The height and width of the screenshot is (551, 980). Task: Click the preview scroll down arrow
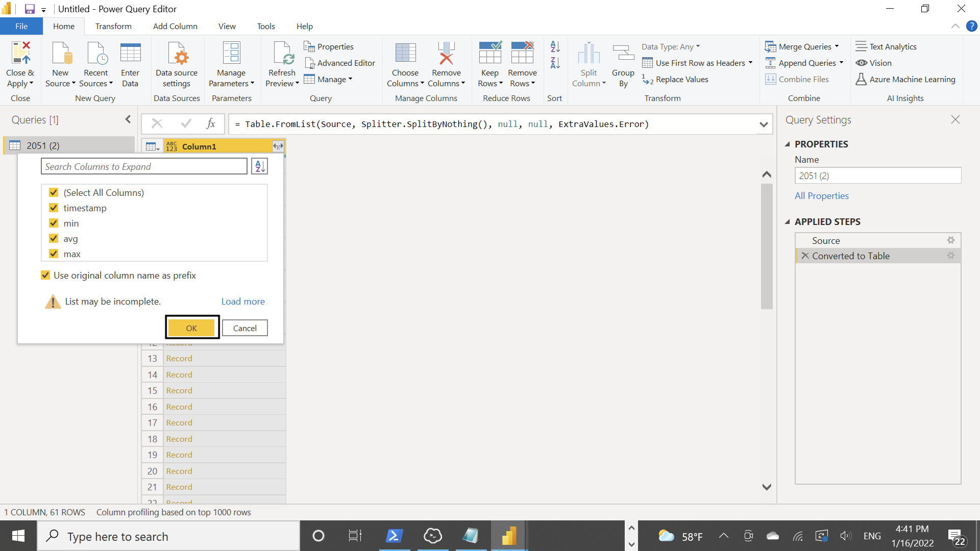(x=767, y=487)
